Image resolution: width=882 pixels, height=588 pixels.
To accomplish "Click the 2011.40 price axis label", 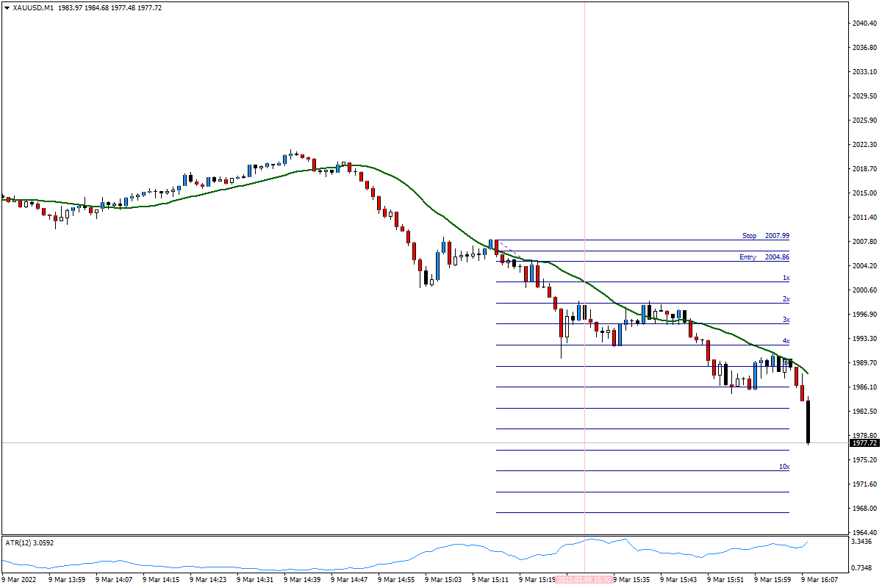I will [865, 218].
